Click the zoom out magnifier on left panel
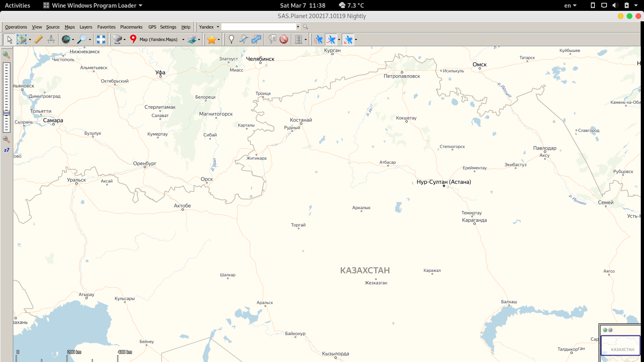Image resolution: width=644 pixels, height=362 pixels. click(6, 140)
